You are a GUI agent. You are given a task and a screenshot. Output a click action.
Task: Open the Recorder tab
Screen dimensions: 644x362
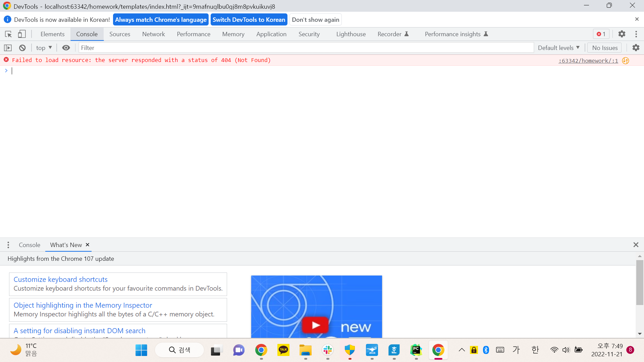click(x=393, y=34)
